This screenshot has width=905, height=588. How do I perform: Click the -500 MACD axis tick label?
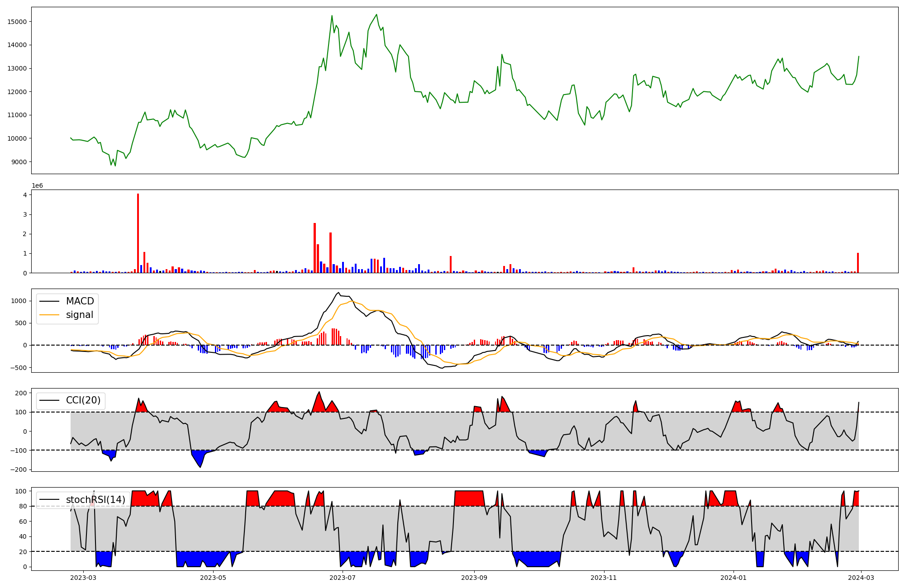pyautogui.click(x=19, y=368)
